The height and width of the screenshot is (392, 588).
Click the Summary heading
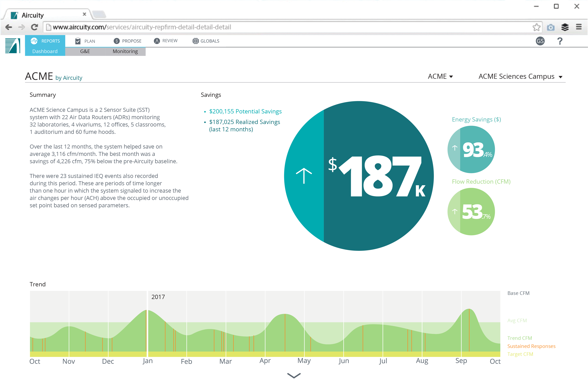point(43,95)
